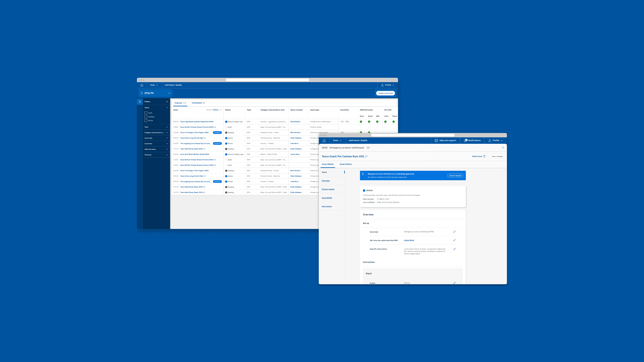Viewport: 644px width, 362px height.
Task: Click Create a new issue button
Action: coord(385,93)
